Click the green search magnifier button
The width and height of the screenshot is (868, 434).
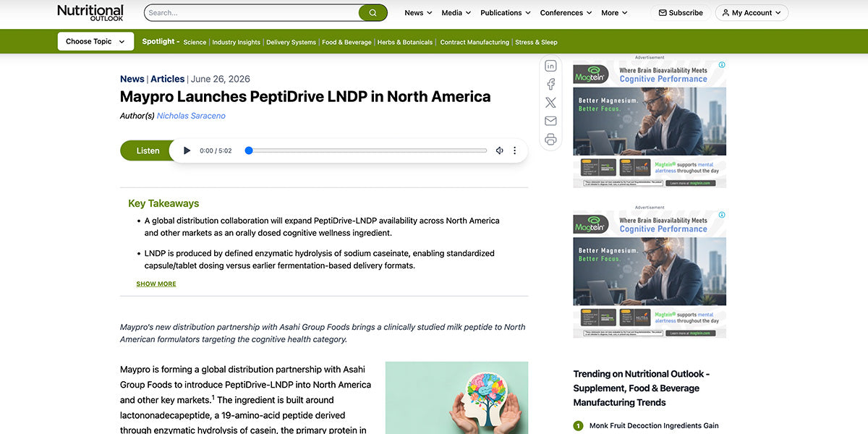pyautogui.click(x=373, y=12)
